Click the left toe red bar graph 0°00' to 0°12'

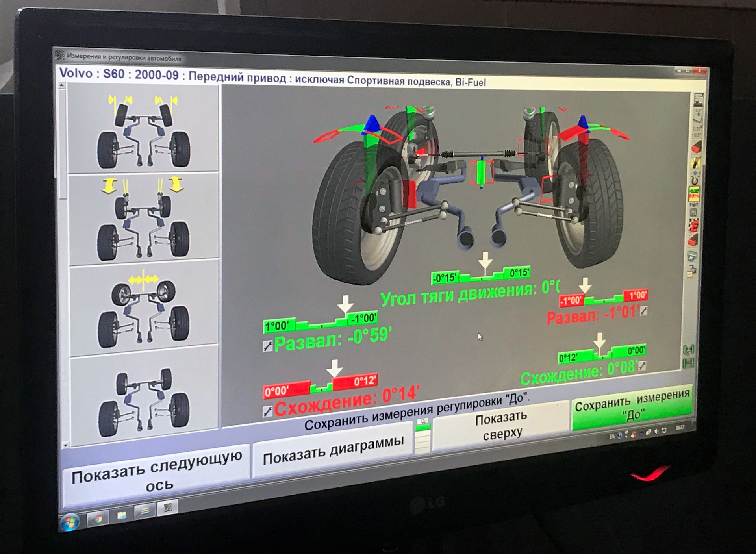[321, 386]
